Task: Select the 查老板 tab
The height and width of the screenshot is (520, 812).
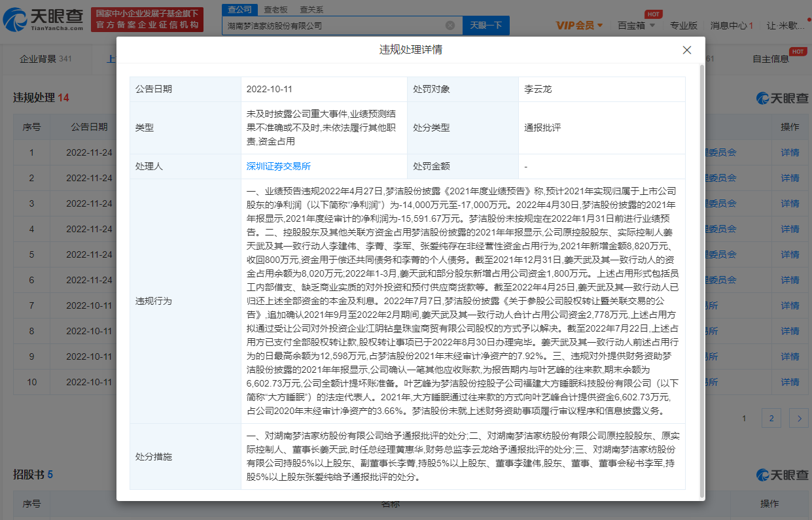Action: point(275,9)
